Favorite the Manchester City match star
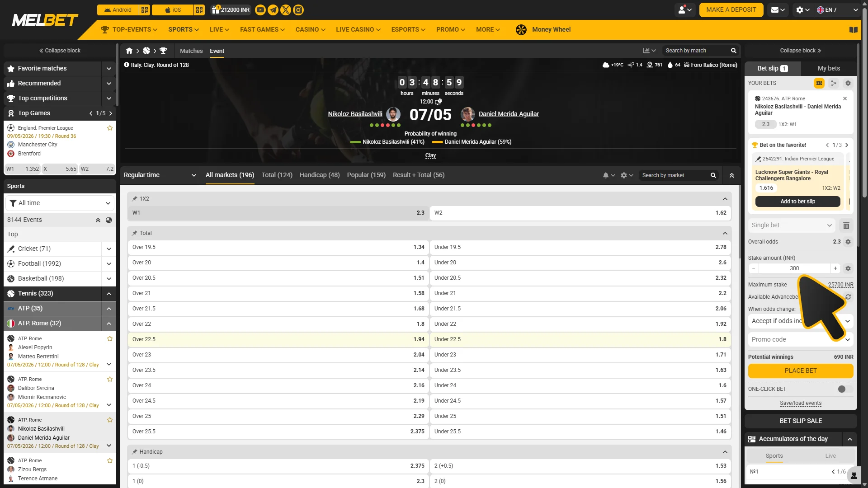This screenshot has height=488, width=868. tap(109, 128)
